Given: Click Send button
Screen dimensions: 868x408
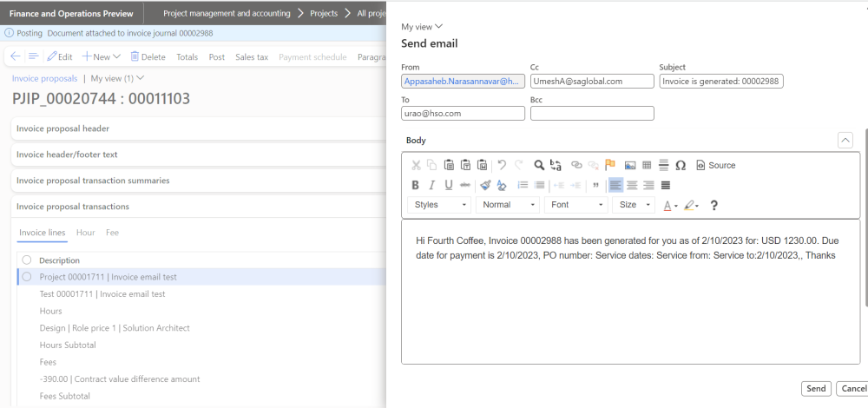Looking at the screenshot, I should [816, 389].
